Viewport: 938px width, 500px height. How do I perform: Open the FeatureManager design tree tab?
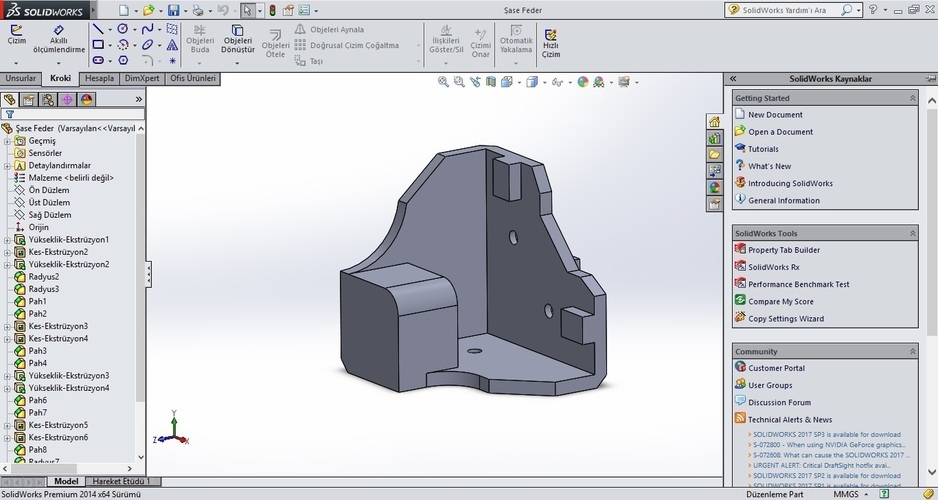10,99
